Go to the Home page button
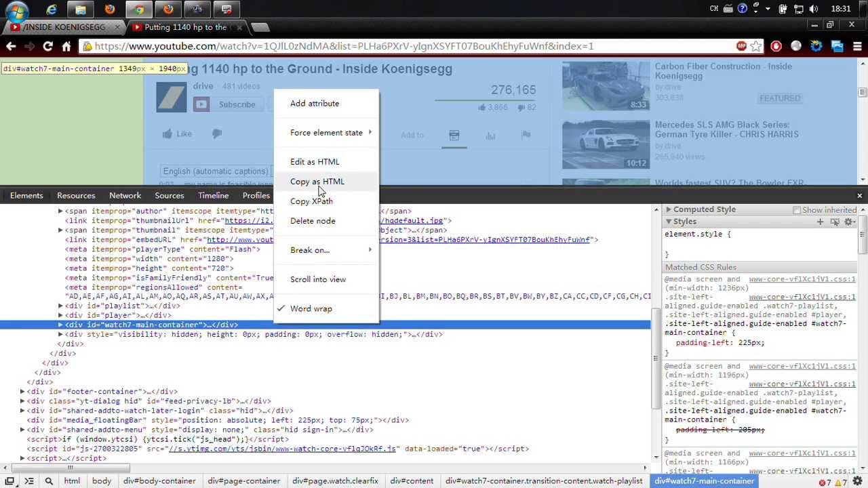868x488 pixels. click(x=66, y=46)
